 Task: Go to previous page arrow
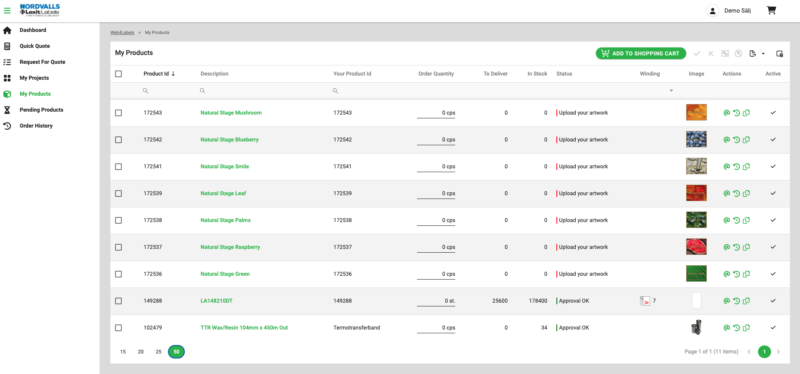[749, 352]
